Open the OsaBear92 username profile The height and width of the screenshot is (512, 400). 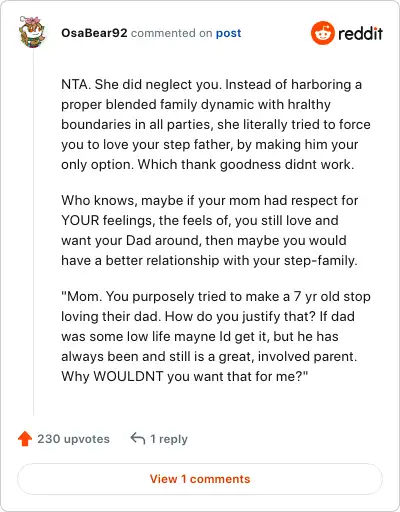click(x=94, y=33)
